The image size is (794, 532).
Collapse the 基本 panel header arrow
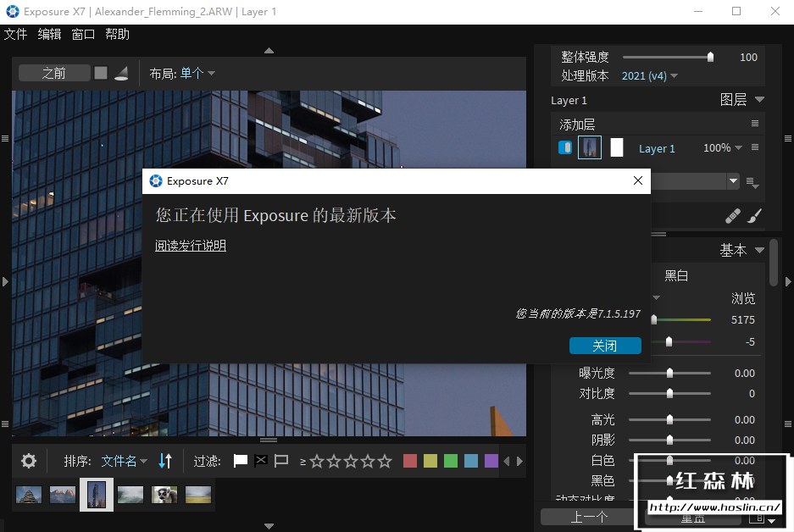(x=759, y=250)
